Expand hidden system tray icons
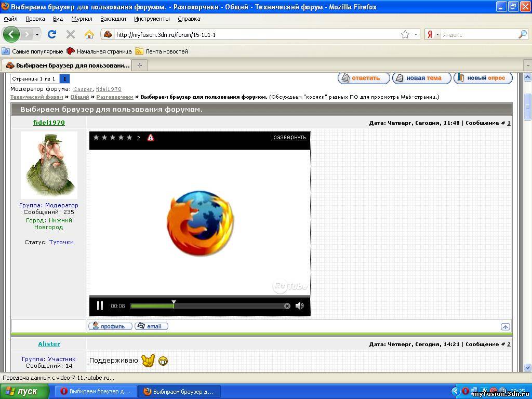 [456, 391]
